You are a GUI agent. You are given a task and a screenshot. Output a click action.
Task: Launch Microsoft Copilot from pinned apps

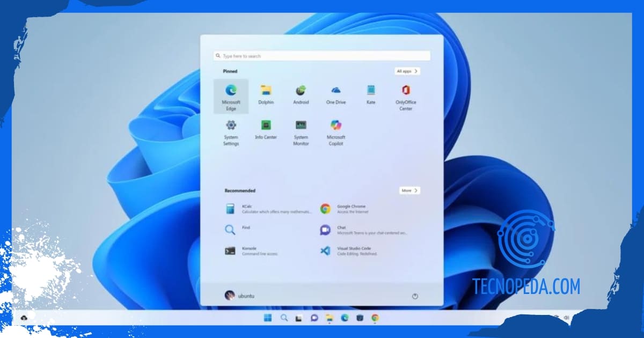pyautogui.click(x=336, y=133)
